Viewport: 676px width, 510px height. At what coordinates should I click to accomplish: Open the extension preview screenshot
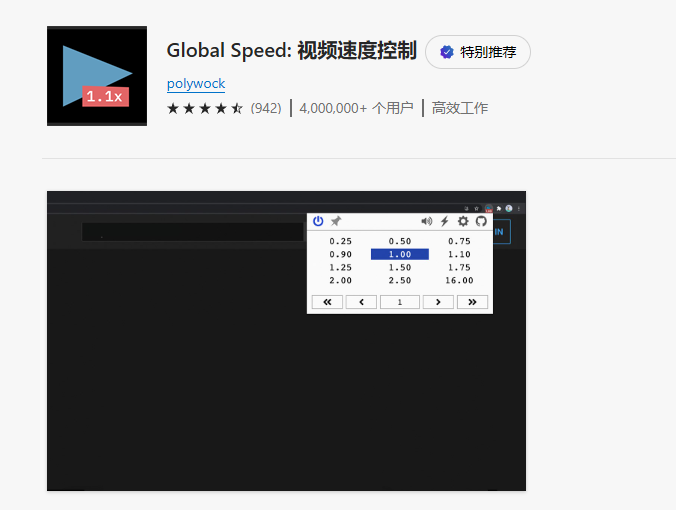(x=286, y=341)
